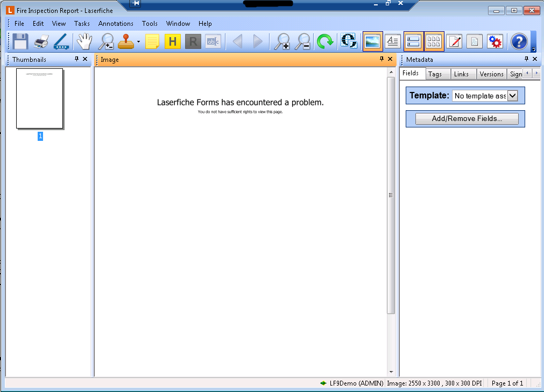Open Help with the blue question mark

click(519, 42)
